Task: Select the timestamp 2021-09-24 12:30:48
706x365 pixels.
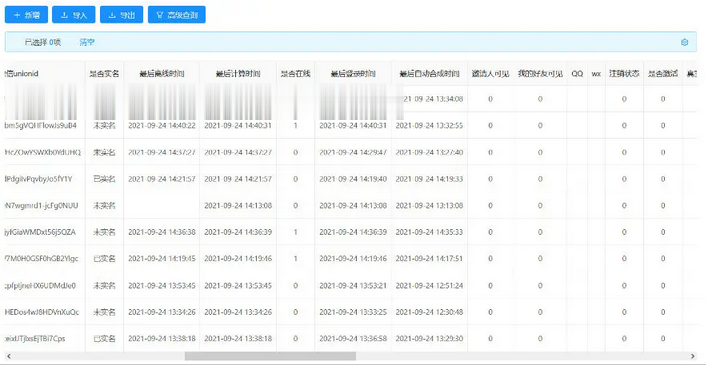Action: 429,312
